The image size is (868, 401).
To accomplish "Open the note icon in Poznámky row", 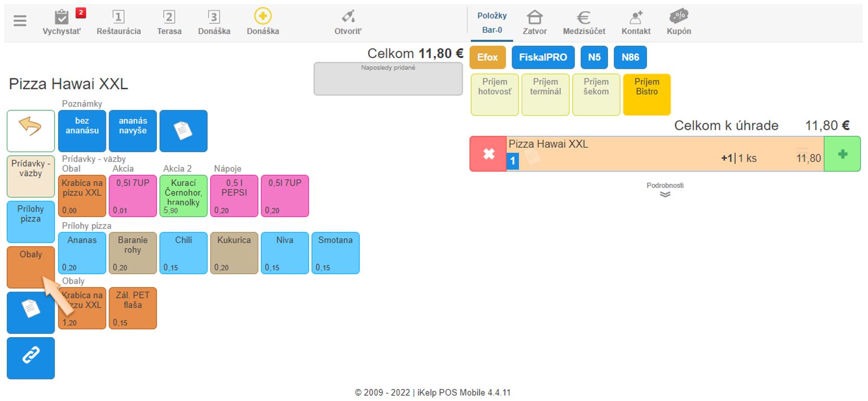I will 183,130.
